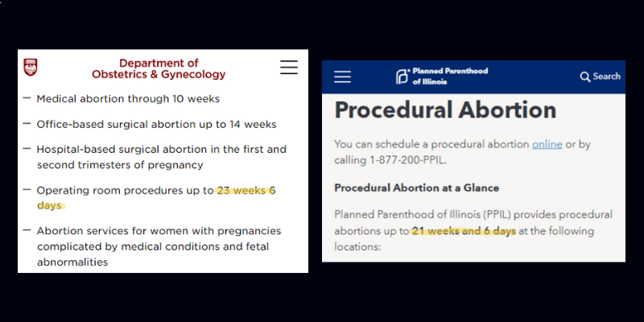This screenshot has width=644, height=322.
Task: Click the magnifying glass search icon
Action: tap(585, 76)
